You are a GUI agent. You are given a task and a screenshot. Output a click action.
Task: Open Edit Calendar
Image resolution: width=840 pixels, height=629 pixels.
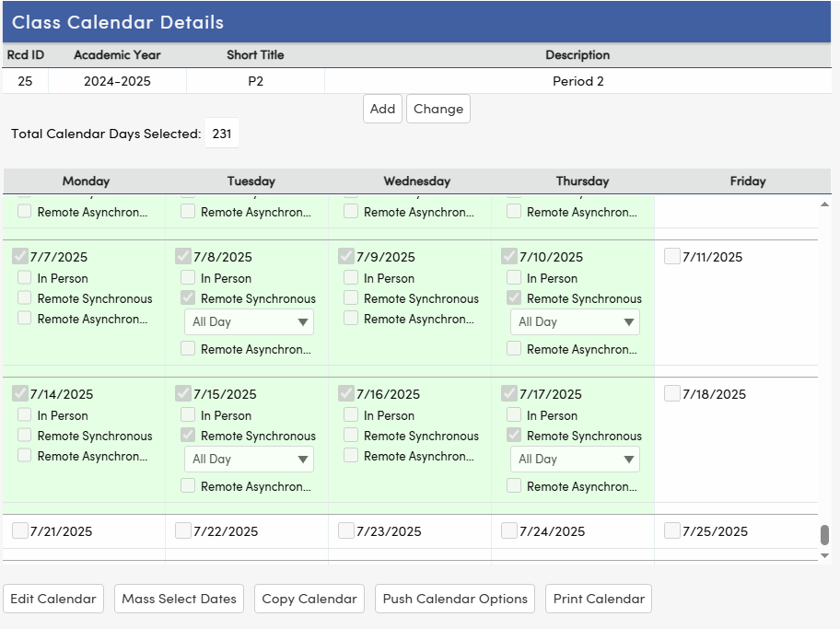tap(53, 599)
